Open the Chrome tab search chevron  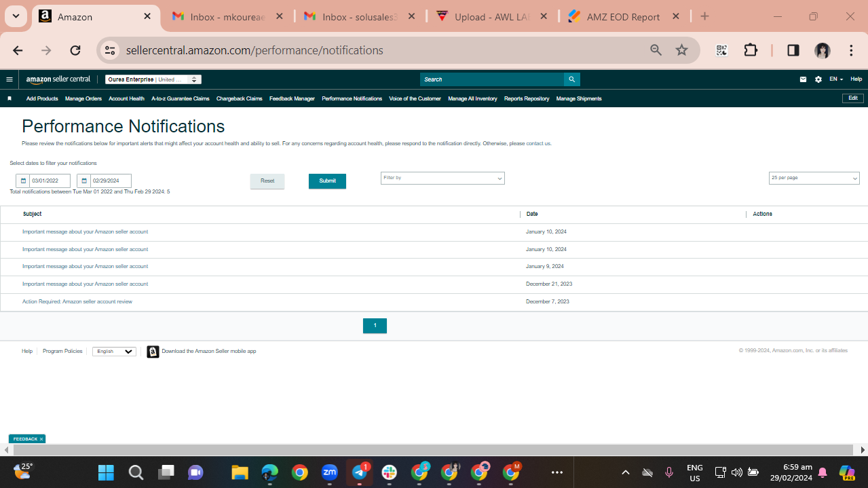tap(16, 16)
